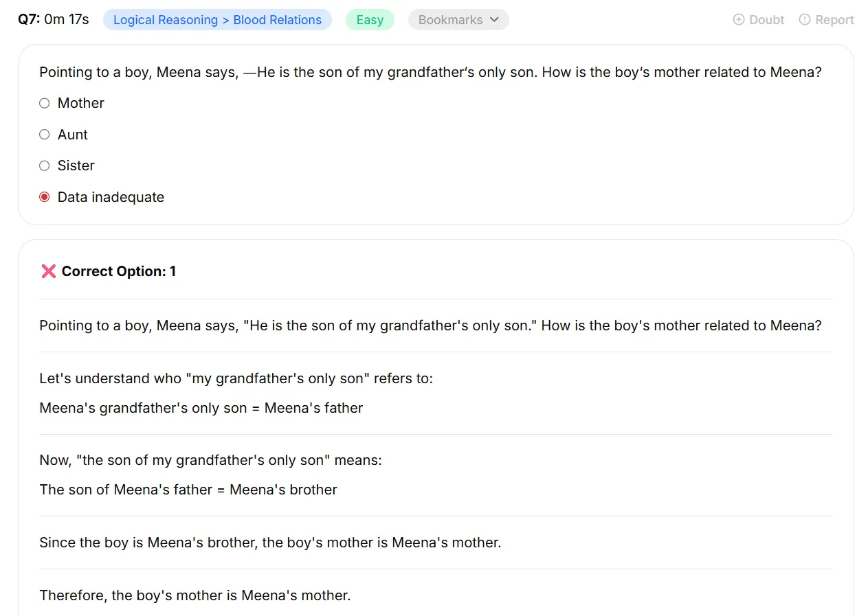The height and width of the screenshot is (616, 857).
Task: Click the plus-circle icon beside Doubt
Action: (x=739, y=20)
